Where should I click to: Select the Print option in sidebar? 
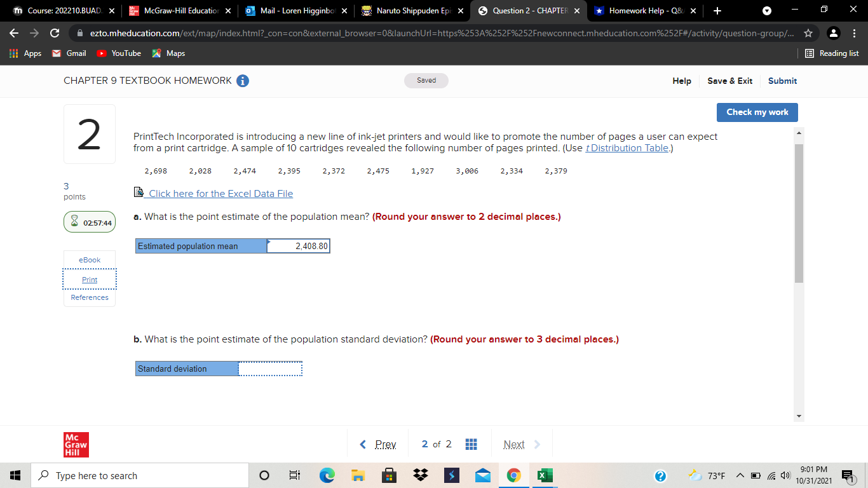89,280
